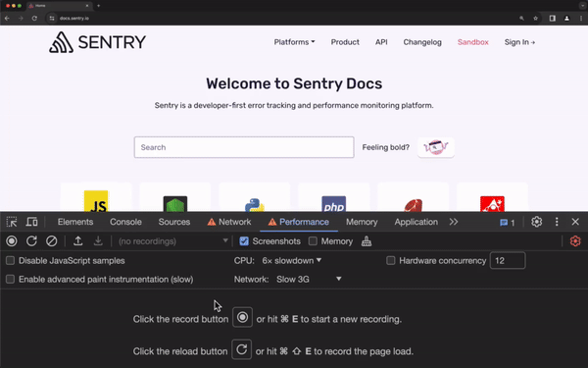
Task: Switch to the Application tab
Action: [416, 222]
